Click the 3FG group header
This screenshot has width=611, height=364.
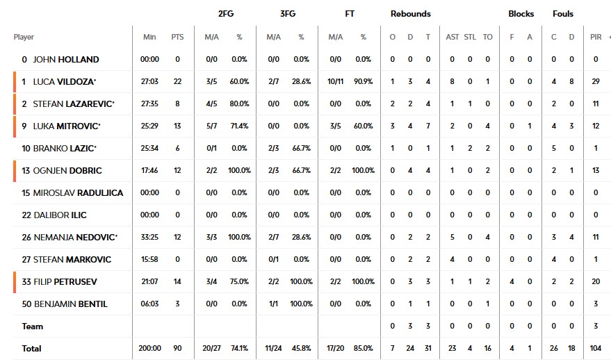coord(287,14)
